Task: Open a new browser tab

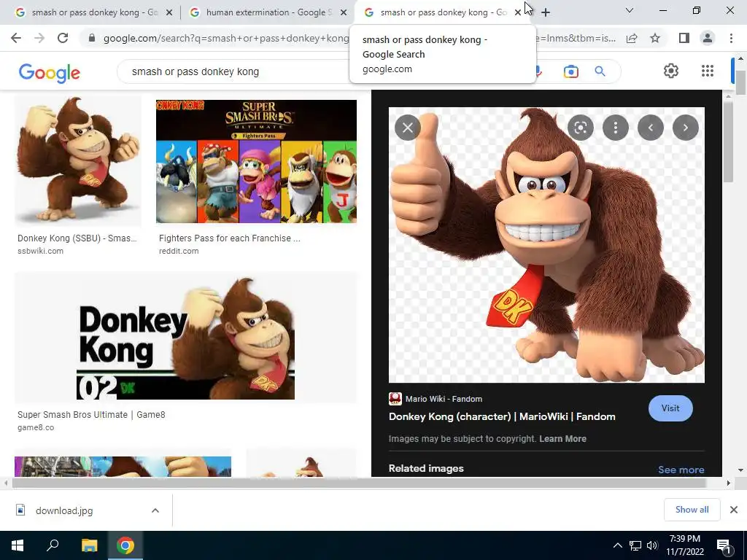Action: click(x=546, y=12)
